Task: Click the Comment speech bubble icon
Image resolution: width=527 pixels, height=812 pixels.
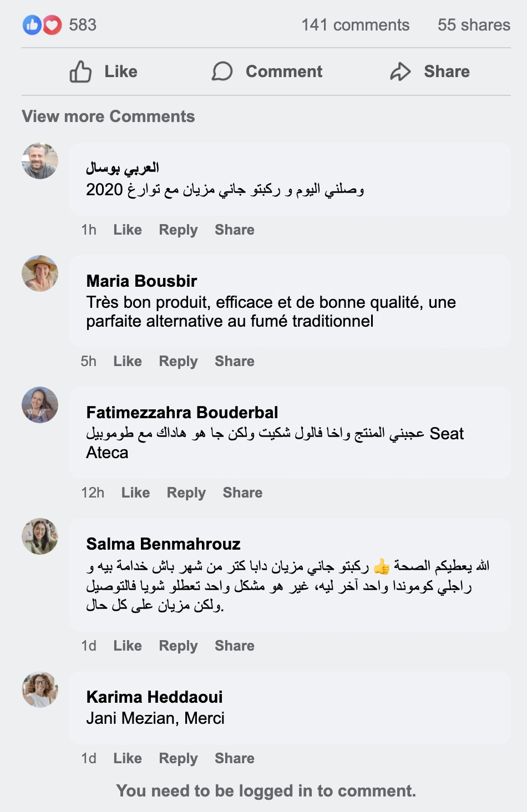Action: coord(222,72)
